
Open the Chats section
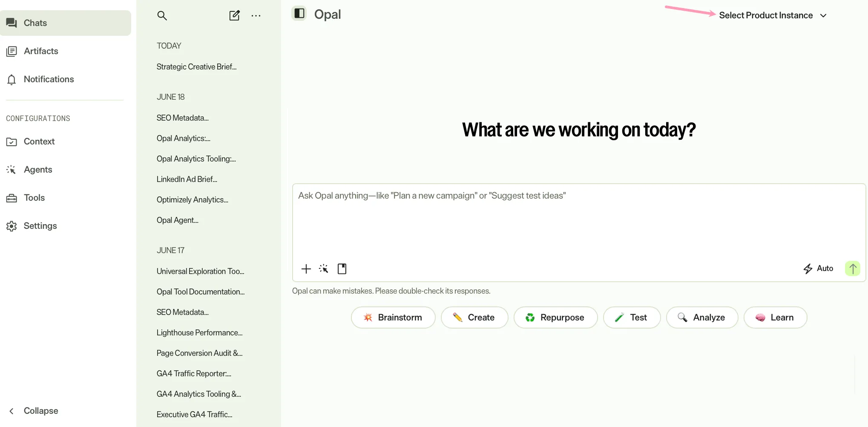point(66,23)
